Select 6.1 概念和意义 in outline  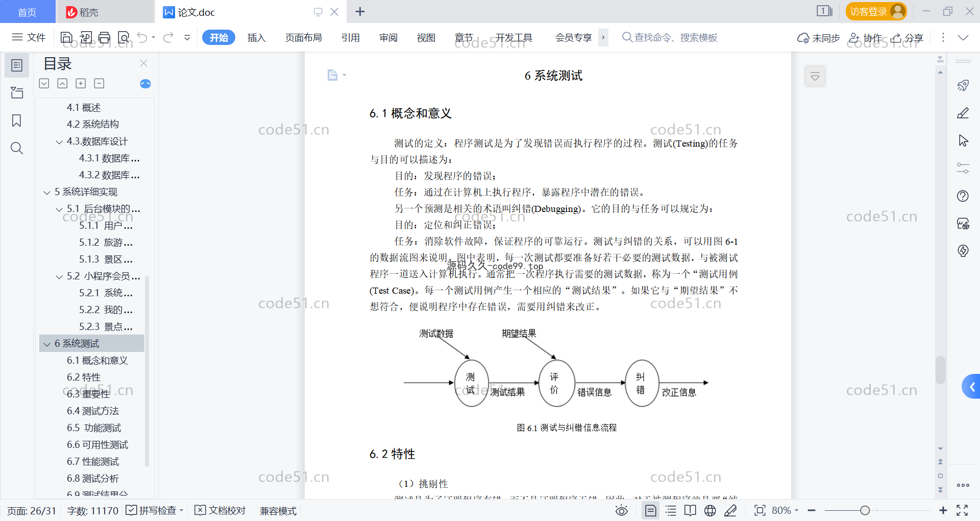tap(97, 361)
